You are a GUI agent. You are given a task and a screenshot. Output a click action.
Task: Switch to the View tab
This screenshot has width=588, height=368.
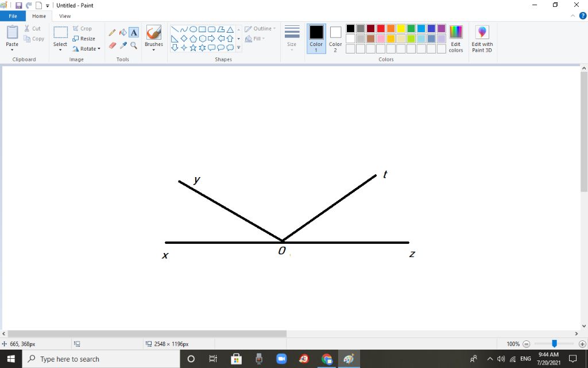pos(65,16)
